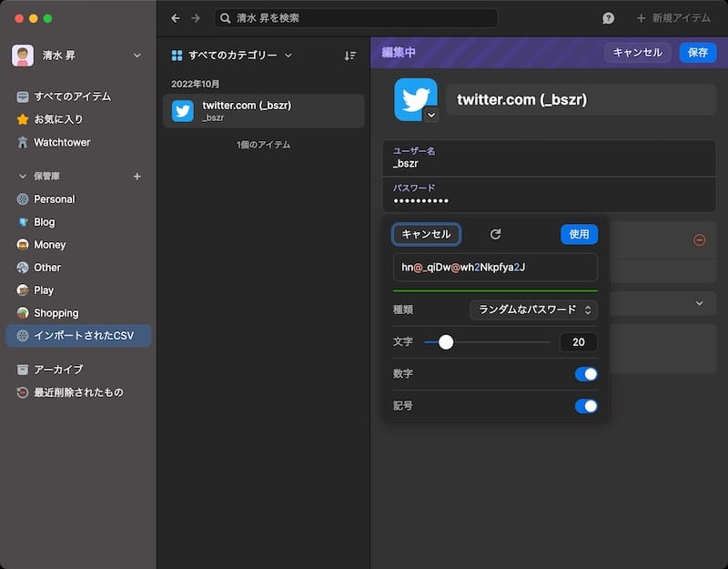Open the 清水 昇 account dropdown
Image resolution: width=728 pixels, height=569 pixels.
(137, 56)
